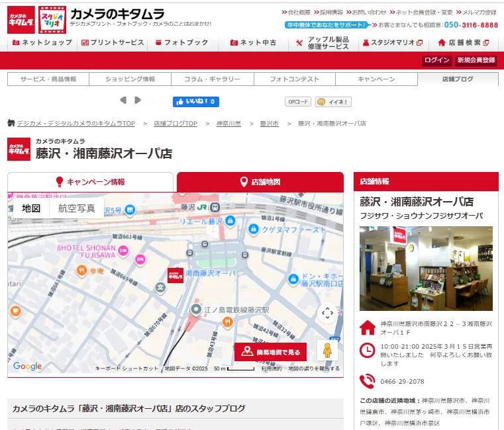This screenshot has width=504, height=430.
Task: Click the カメラのキタムラ red logo at top
Action: coord(21,20)
